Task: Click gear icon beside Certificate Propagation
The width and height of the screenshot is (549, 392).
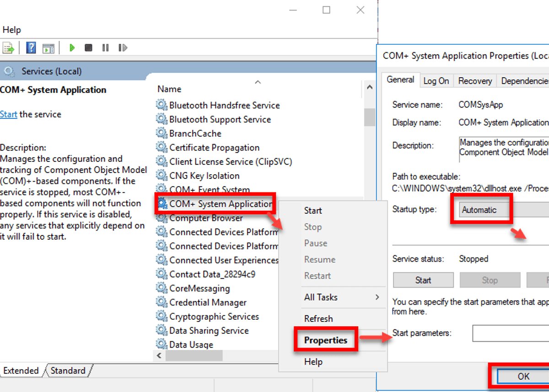Action: tap(162, 148)
